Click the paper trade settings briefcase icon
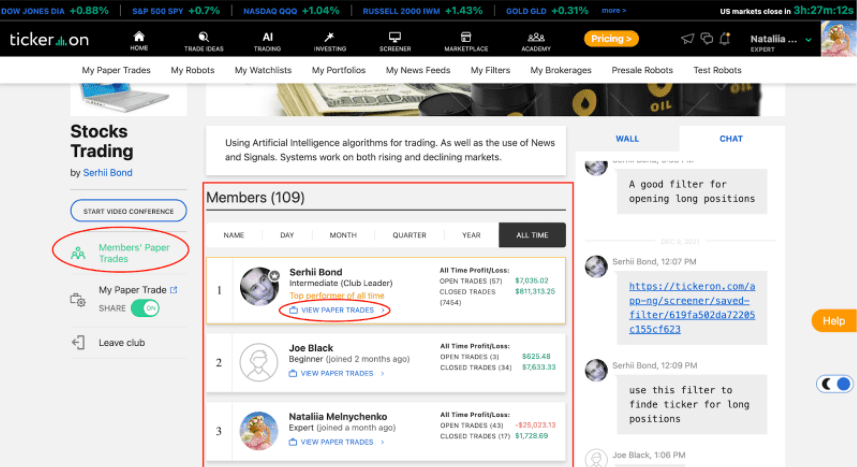This screenshot has height=467, width=857. point(78,300)
